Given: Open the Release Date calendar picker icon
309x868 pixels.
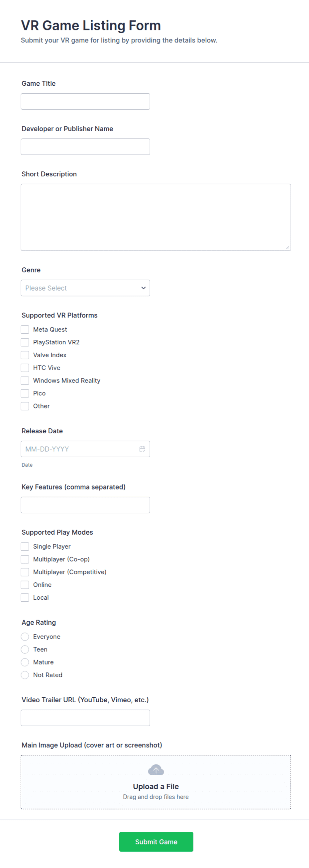Looking at the screenshot, I should (142, 449).
